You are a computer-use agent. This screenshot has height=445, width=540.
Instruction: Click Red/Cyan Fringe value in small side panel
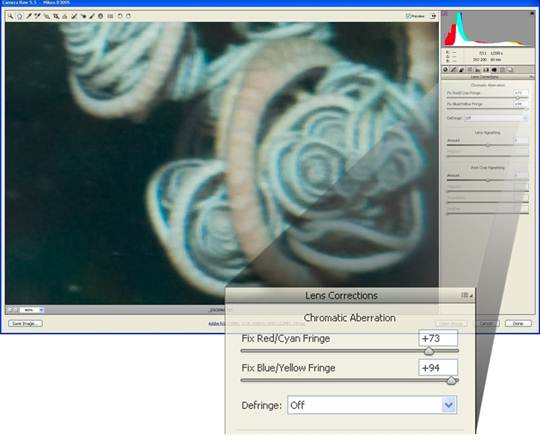click(521, 93)
